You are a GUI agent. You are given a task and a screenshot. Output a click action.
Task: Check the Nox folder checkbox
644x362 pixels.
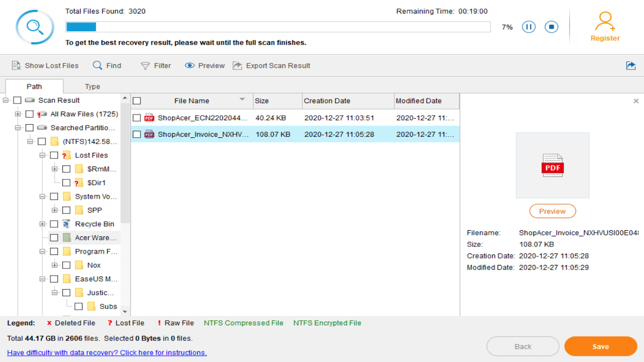[x=66, y=265]
